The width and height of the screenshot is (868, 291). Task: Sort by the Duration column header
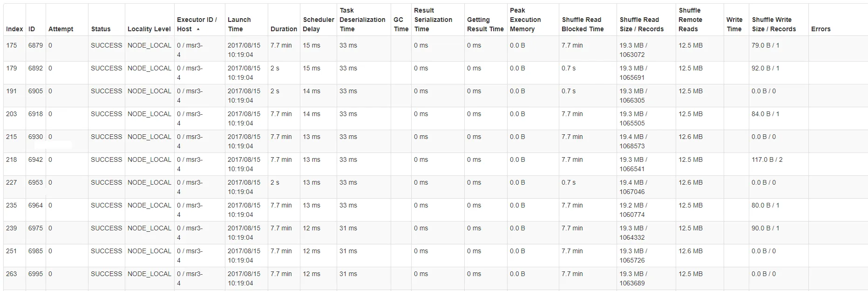point(284,29)
